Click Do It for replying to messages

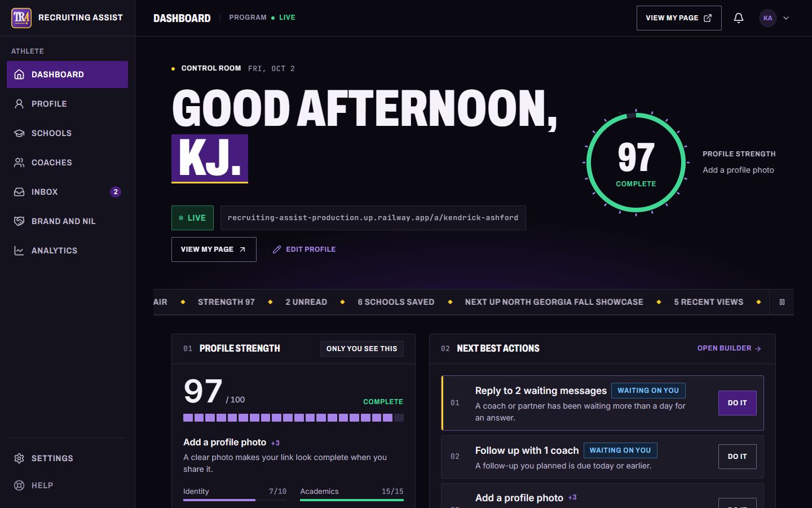click(x=738, y=403)
